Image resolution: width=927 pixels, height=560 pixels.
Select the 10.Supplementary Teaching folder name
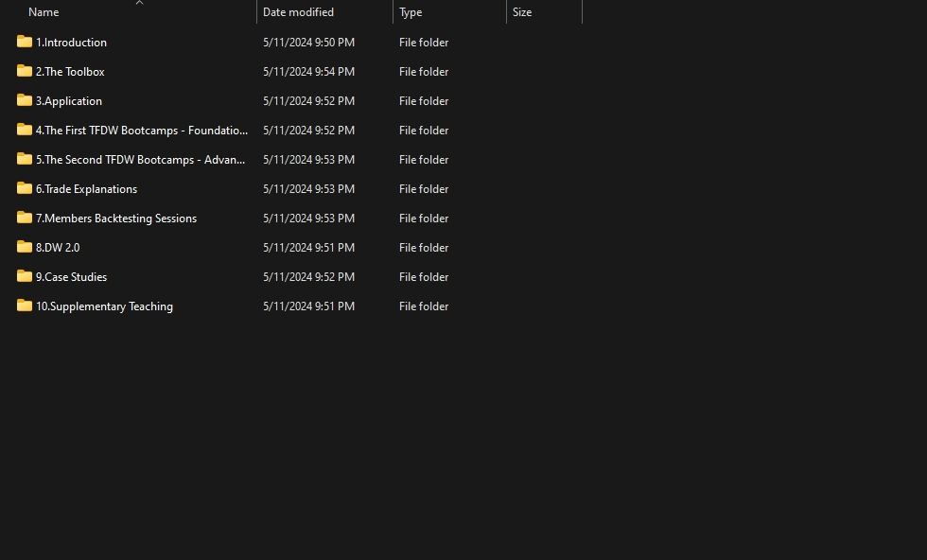[x=104, y=306]
